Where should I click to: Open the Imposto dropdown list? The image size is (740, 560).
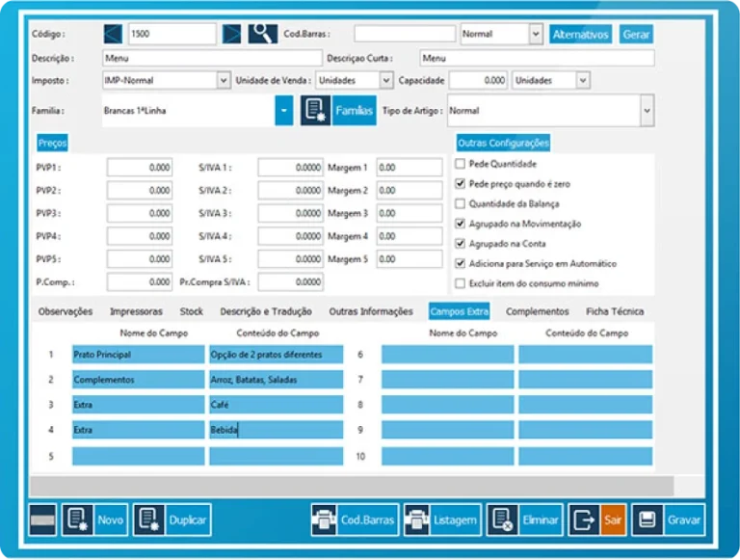[x=224, y=81]
